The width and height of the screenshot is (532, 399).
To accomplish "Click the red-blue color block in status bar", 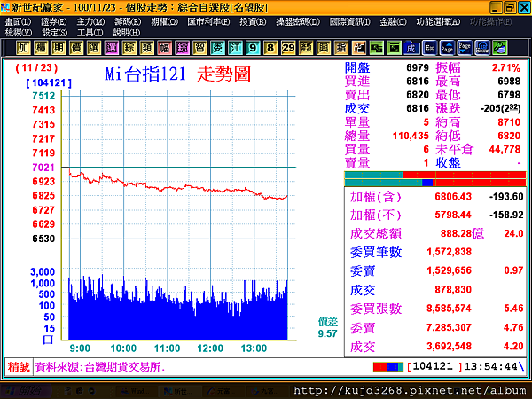I will [x=388, y=367].
